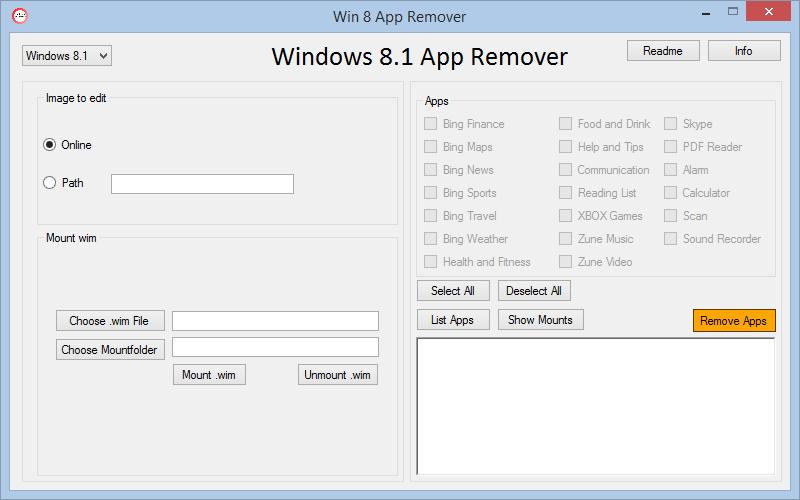800x500 pixels.
Task: Check the Scan checkbox
Action: coord(670,216)
